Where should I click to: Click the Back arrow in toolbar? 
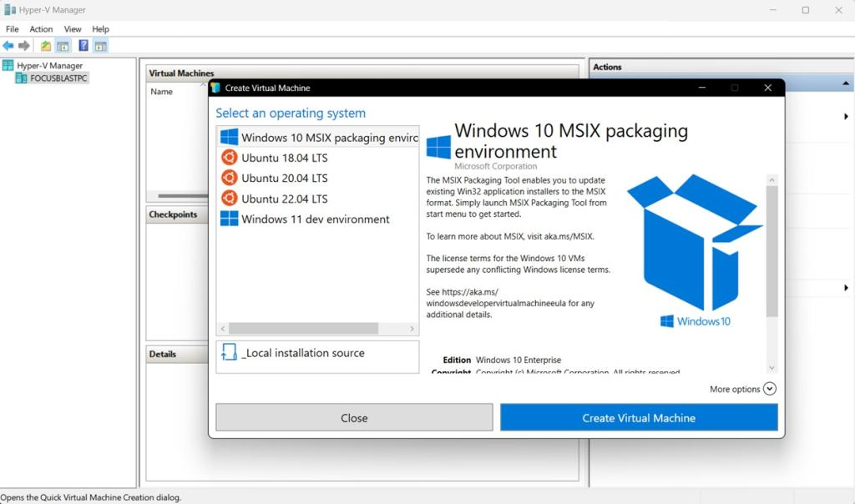(8, 46)
